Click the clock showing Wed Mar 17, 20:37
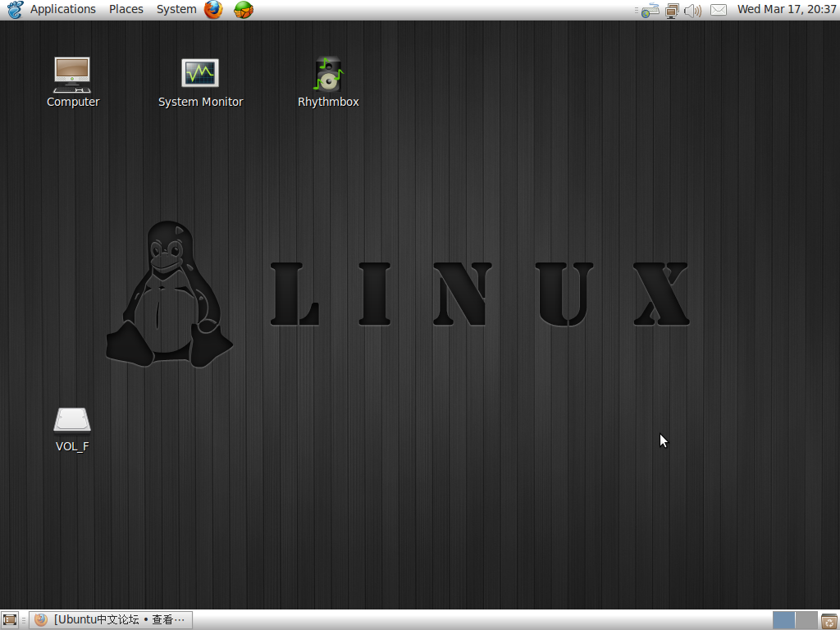The width and height of the screenshot is (840, 630). 787,10
